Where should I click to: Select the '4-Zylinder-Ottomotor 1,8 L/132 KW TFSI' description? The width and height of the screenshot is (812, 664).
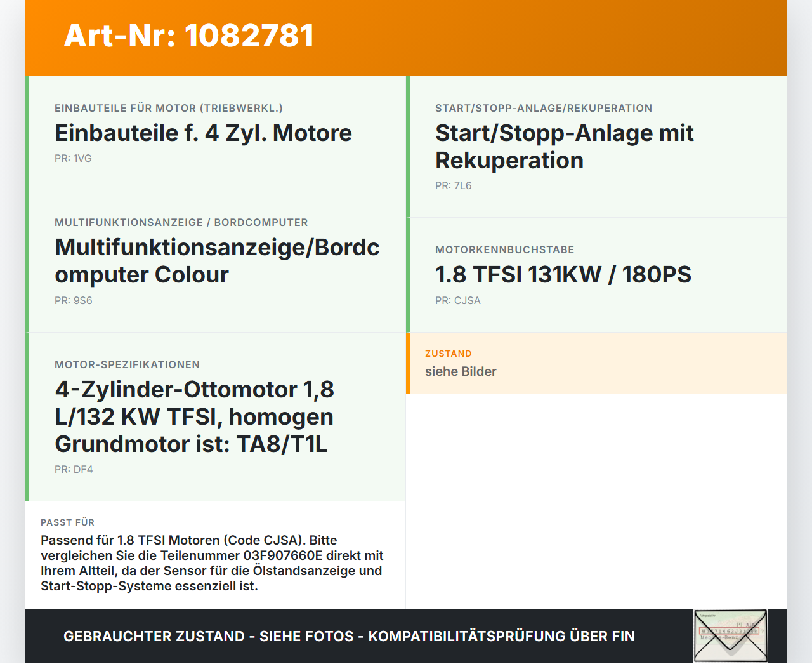pyautogui.click(x=194, y=416)
